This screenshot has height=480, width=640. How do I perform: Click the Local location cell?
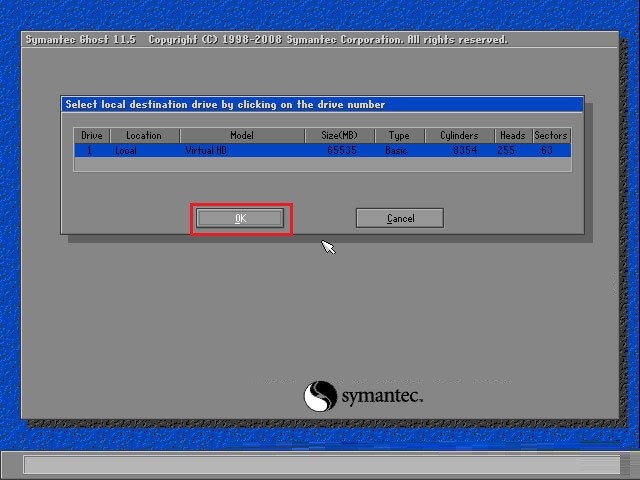[x=126, y=151]
